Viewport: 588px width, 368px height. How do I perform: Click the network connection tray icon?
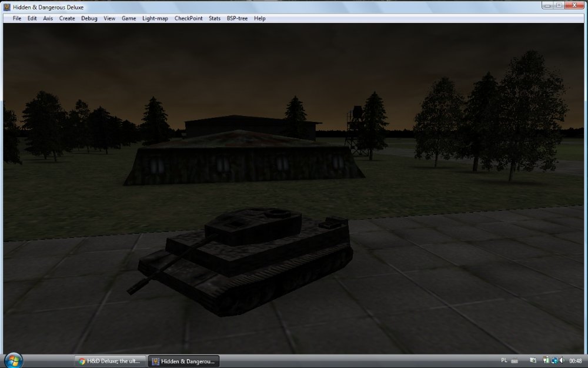point(554,360)
